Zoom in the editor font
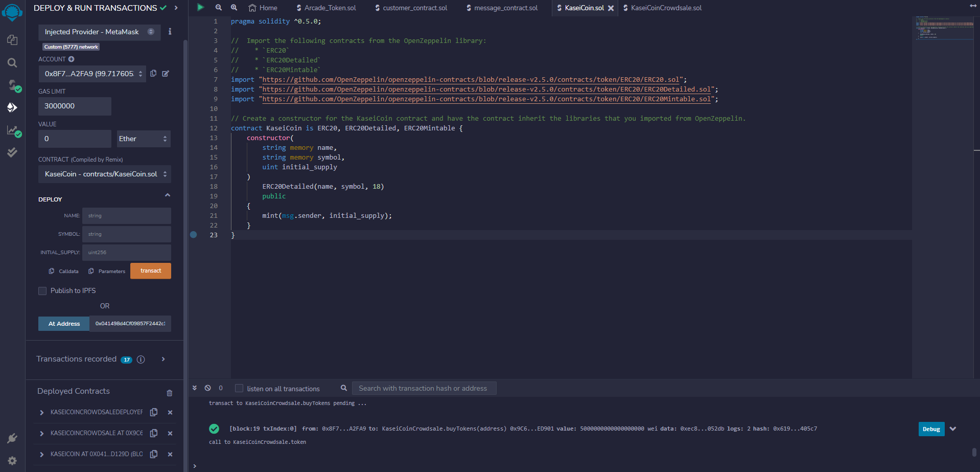 [x=234, y=8]
